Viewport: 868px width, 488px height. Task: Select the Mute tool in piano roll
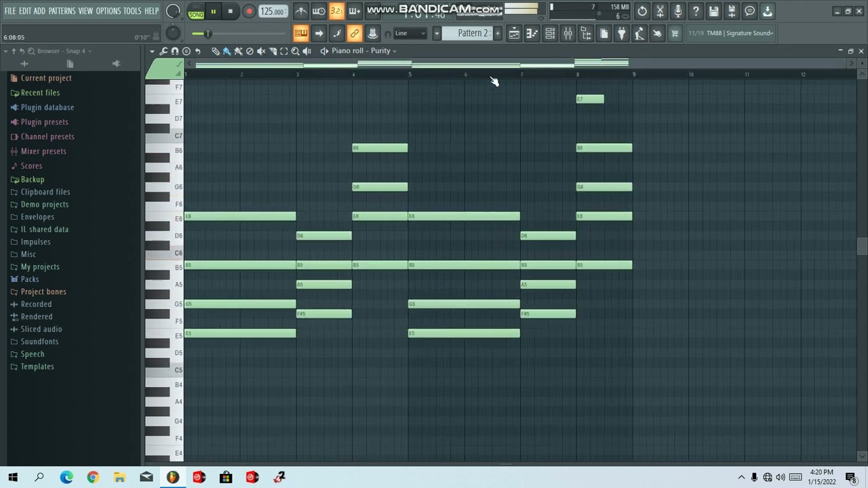tap(261, 51)
